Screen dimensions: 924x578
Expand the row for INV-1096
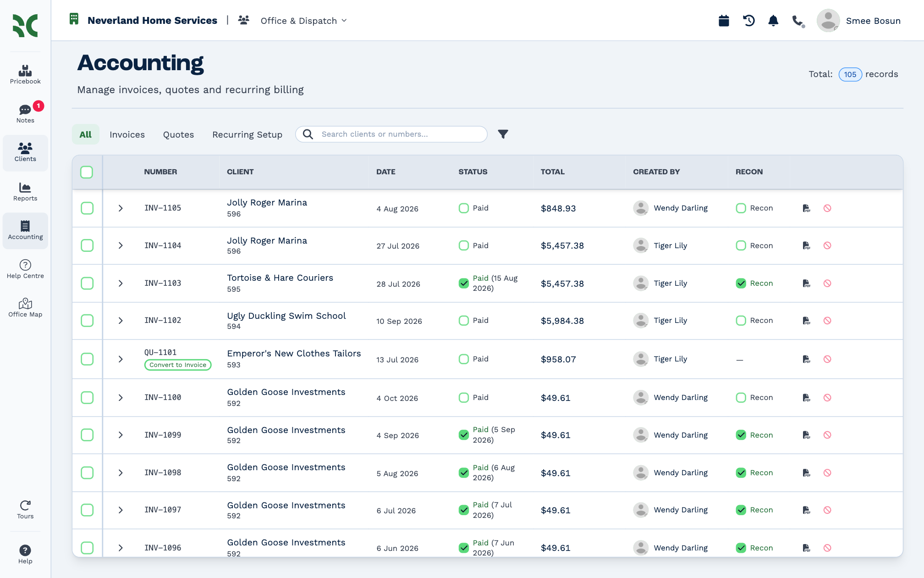click(x=121, y=548)
